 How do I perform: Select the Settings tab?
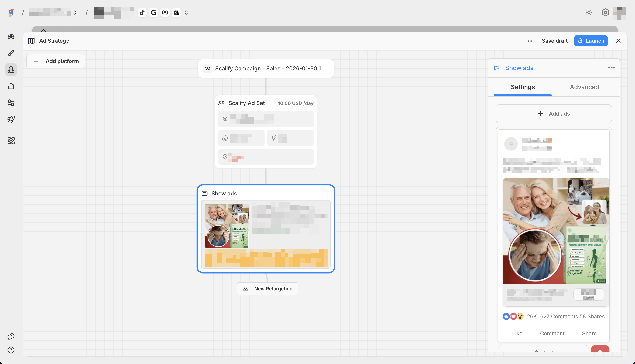tap(523, 87)
